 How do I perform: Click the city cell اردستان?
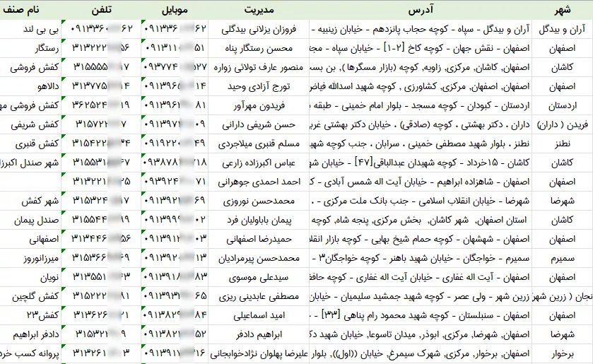coord(563,105)
